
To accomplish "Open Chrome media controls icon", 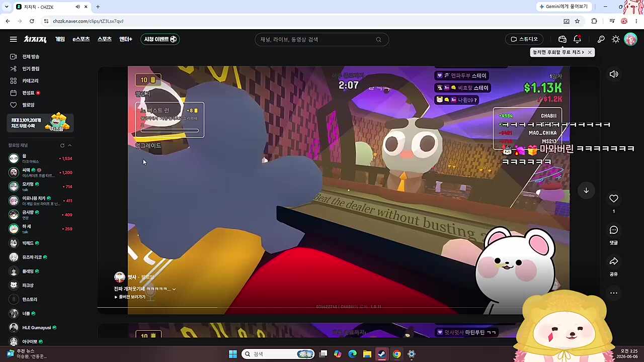I will tap(612, 21).
